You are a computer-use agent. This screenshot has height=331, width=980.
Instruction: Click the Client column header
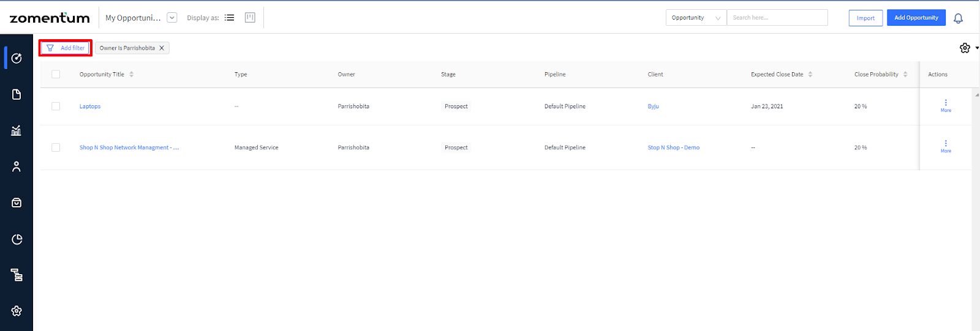pos(655,74)
